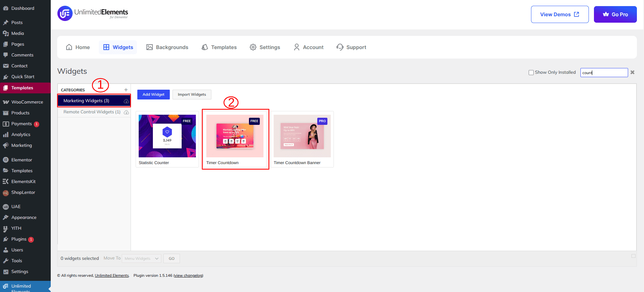Image resolution: width=644 pixels, height=292 pixels.
Task: Click the Unlimited Elements logo
Action: tap(93, 14)
